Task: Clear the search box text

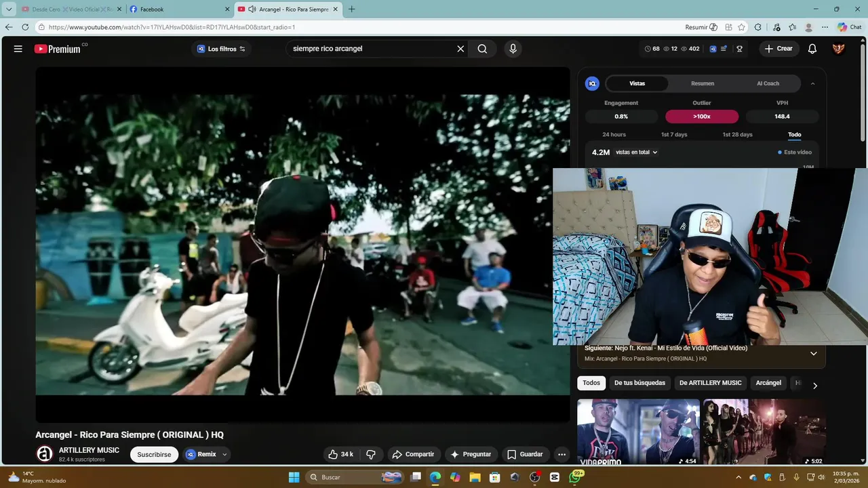Action: pyautogui.click(x=460, y=49)
